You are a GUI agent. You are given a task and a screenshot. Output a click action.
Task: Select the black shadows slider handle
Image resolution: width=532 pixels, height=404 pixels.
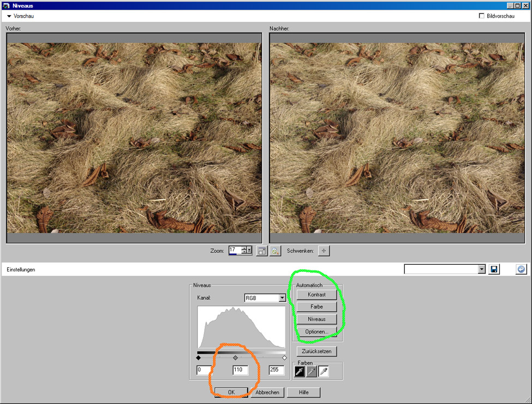pos(199,358)
